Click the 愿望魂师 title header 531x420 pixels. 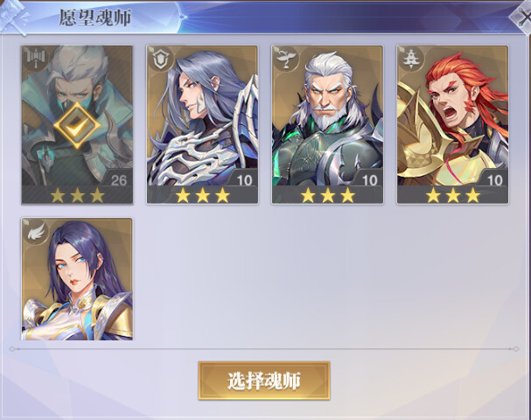pyautogui.click(x=94, y=17)
